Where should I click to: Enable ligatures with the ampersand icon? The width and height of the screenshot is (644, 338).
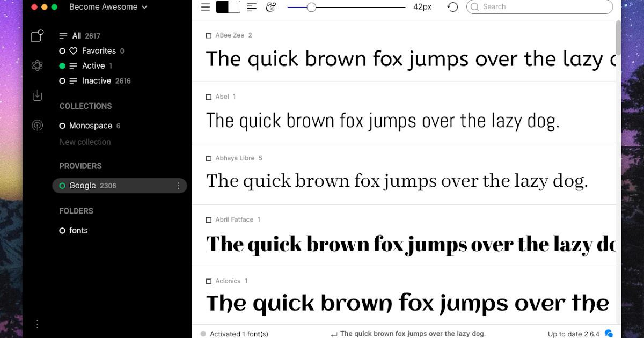(x=271, y=7)
